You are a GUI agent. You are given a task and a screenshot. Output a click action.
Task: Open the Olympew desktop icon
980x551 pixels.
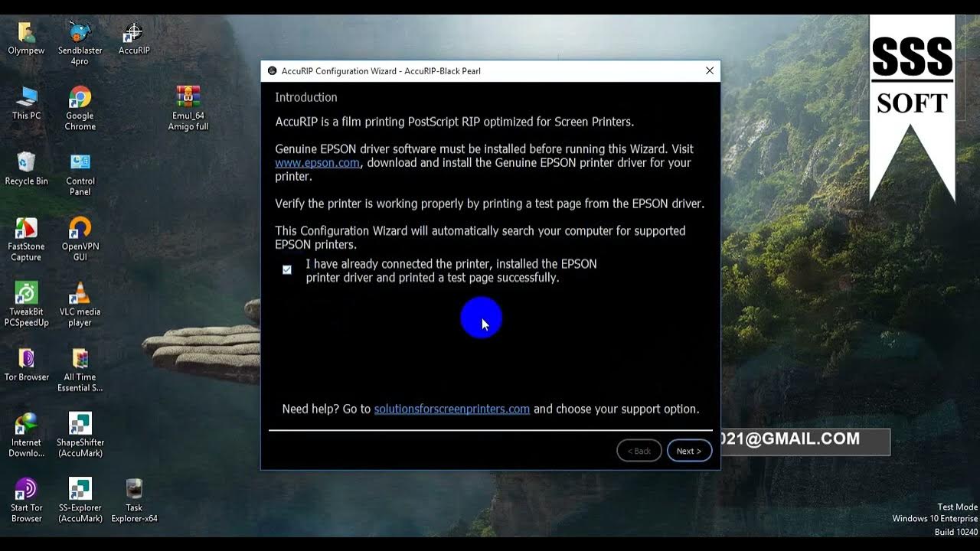pyautogui.click(x=26, y=38)
